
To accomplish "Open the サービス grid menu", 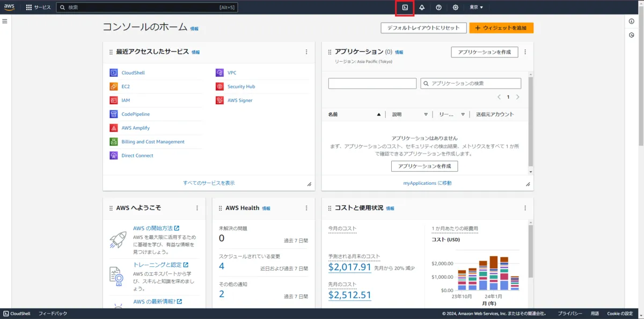I will [x=38, y=8].
